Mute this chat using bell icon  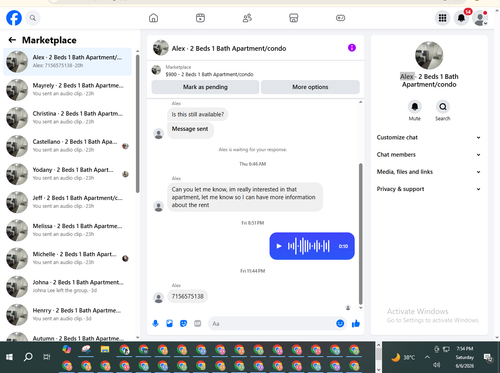[415, 107]
